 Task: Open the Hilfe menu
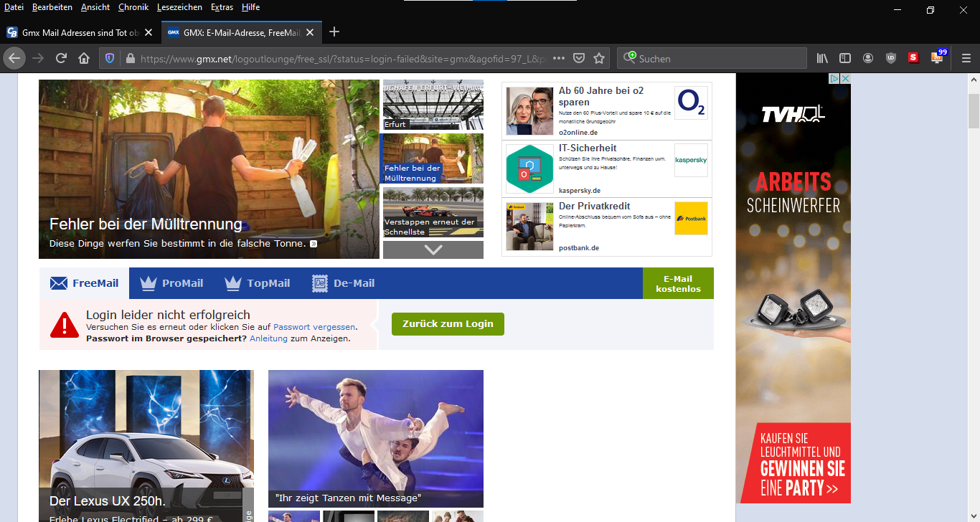(251, 7)
